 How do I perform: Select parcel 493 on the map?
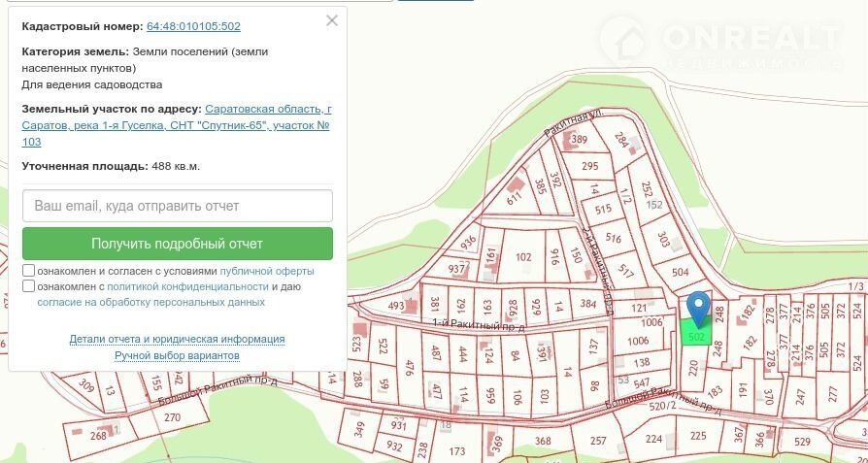[396, 306]
